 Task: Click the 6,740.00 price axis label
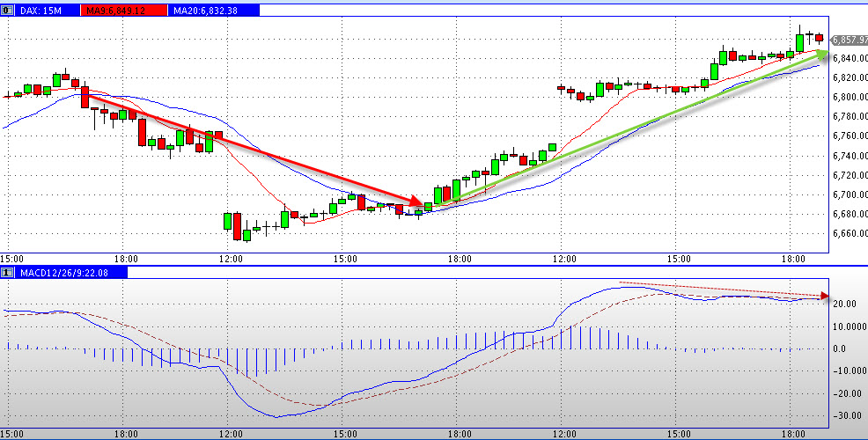click(850, 156)
